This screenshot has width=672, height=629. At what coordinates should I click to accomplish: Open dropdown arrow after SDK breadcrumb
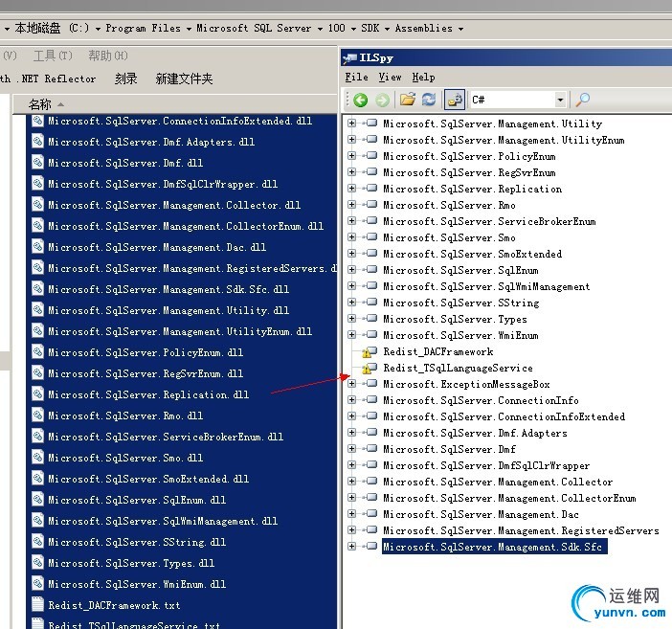click(387, 29)
